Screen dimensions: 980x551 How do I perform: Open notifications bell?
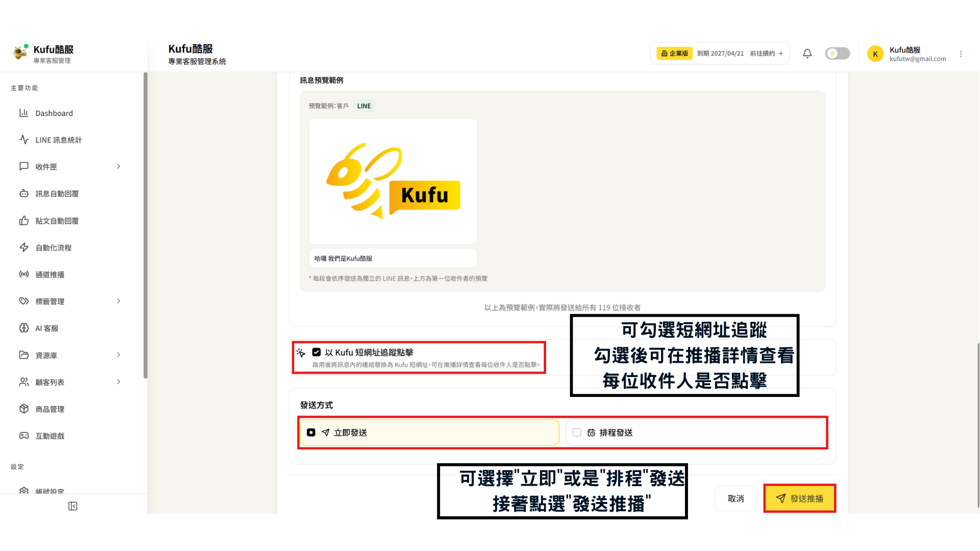(x=807, y=54)
